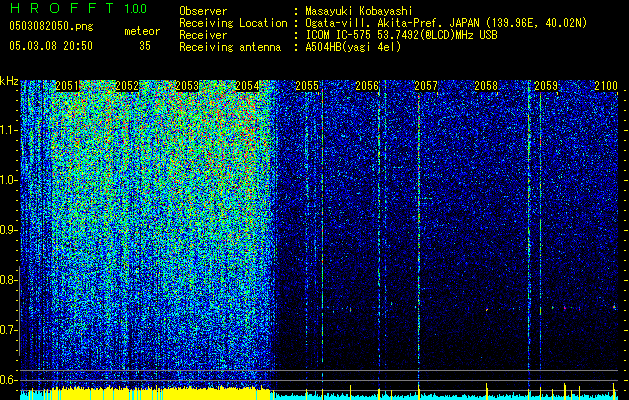Image resolution: width=629 pixels, height=400 pixels.
Task: Click the 2054 time marker
Action: [247, 86]
